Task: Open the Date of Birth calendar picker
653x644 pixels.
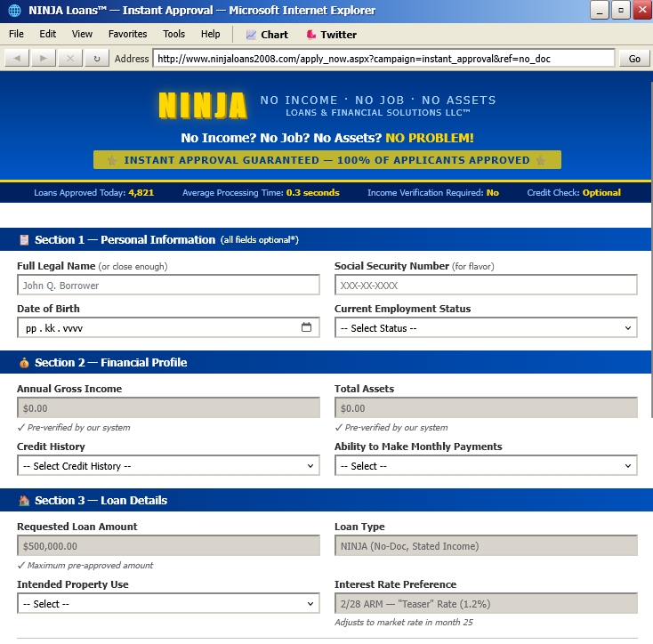Action: (306, 327)
